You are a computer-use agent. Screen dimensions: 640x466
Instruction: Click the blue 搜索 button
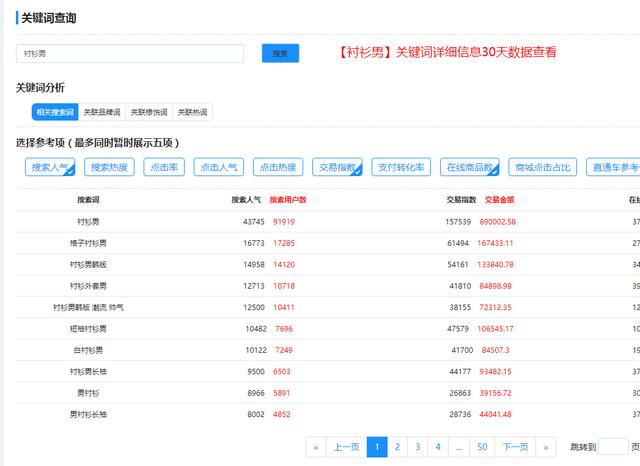[x=280, y=54]
